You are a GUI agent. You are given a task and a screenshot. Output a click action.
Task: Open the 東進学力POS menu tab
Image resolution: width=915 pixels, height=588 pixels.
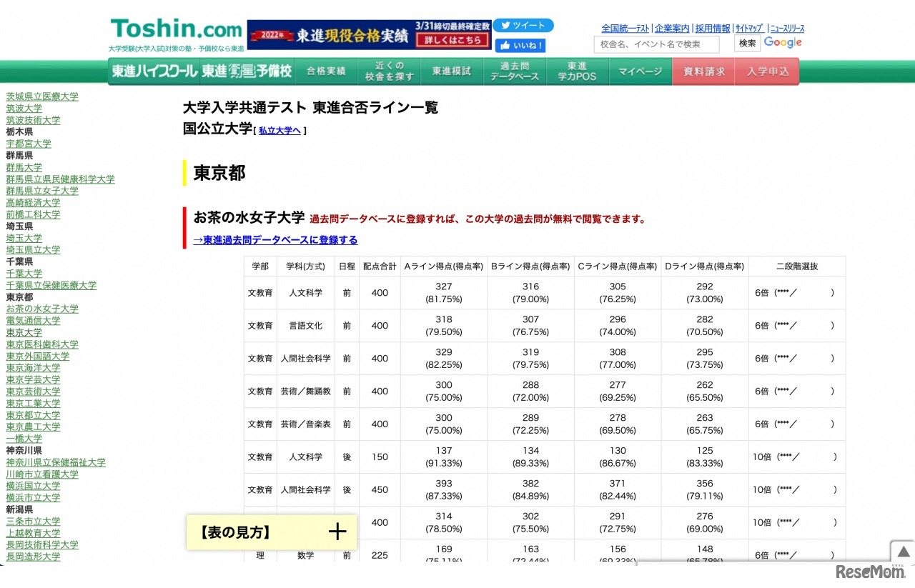[578, 71]
